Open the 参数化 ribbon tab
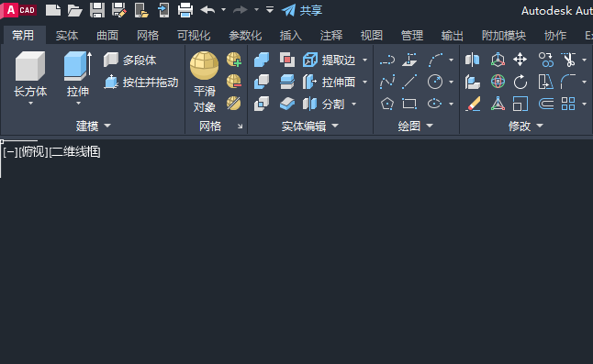The height and width of the screenshot is (364, 593). pos(245,36)
